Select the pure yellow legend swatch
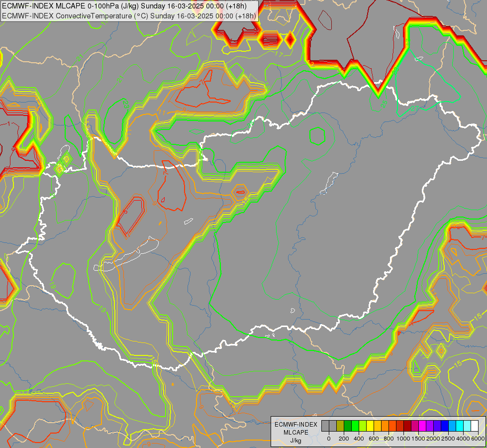Viewport: 487px width, 448px height. [x=370, y=426]
